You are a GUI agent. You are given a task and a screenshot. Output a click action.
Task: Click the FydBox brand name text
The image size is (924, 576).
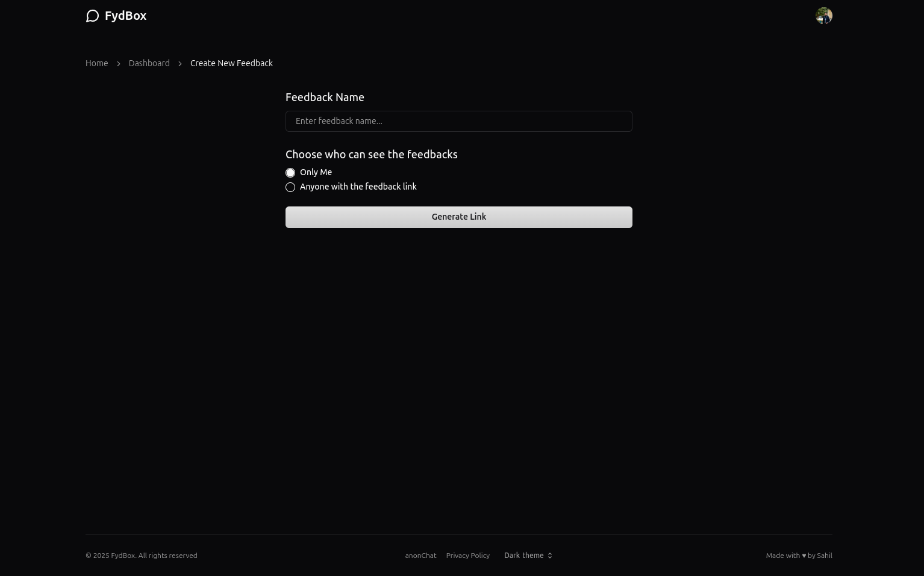pos(125,16)
